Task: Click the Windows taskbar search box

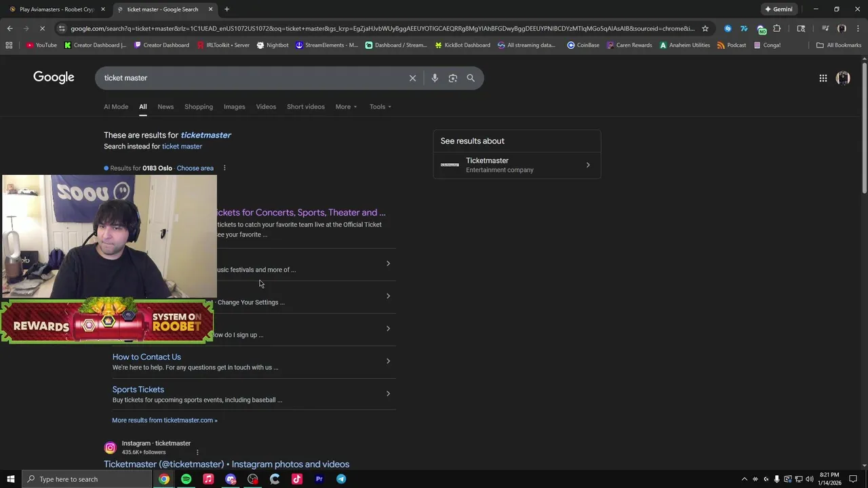Action: pyautogui.click(x=87, y=479)
